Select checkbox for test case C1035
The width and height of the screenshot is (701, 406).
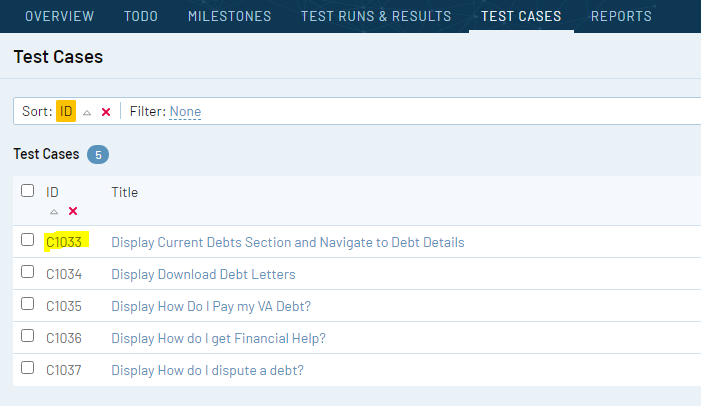[x=28, y=305]
